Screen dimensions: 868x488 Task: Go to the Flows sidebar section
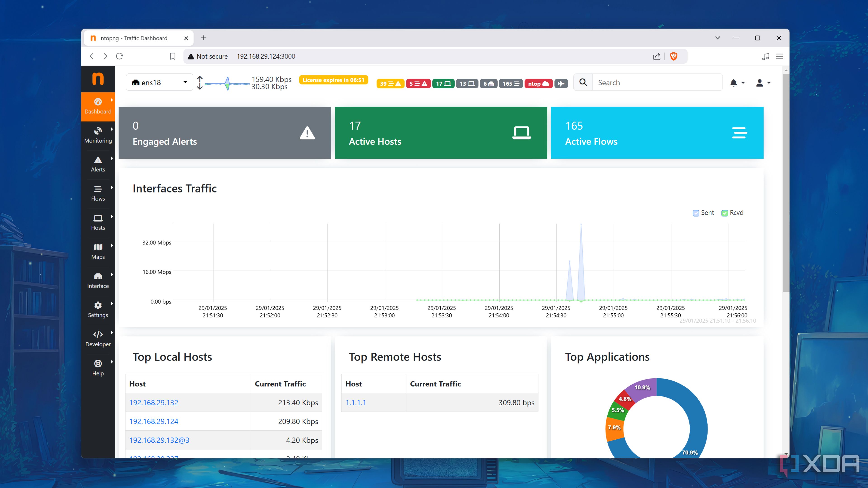pyautogui.click(x=98, y=193)
